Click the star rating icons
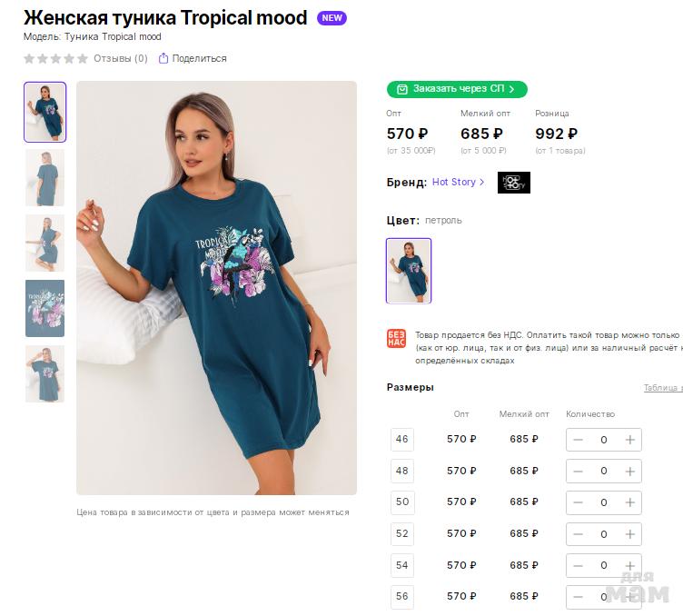This screenshot has width=683, height=616. (x=55, y=58)
